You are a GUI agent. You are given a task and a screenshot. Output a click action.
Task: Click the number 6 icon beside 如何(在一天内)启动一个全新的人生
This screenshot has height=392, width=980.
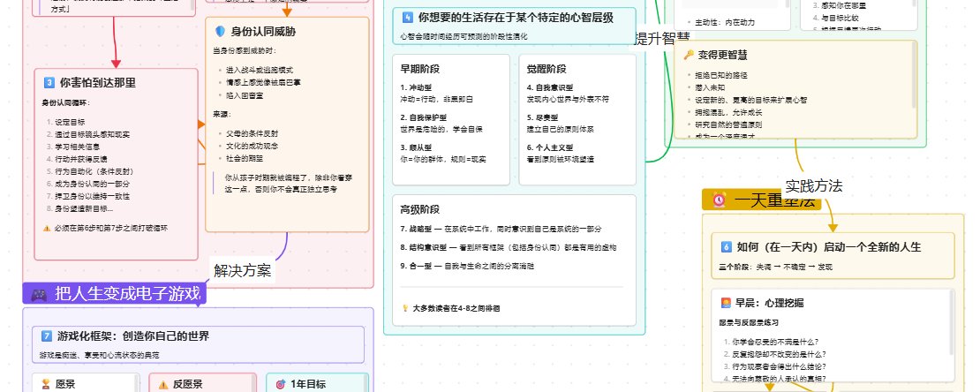pyautogui.click(x=726, y=246)
